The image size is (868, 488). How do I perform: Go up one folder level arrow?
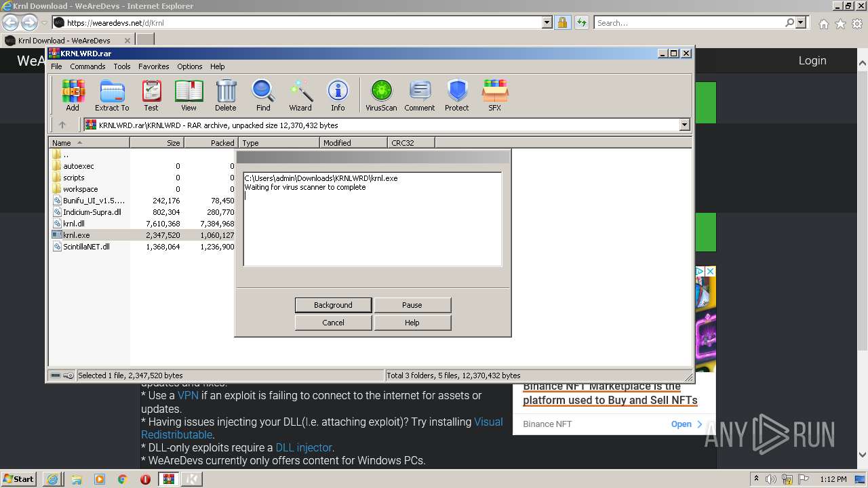(x=62, y=125)
